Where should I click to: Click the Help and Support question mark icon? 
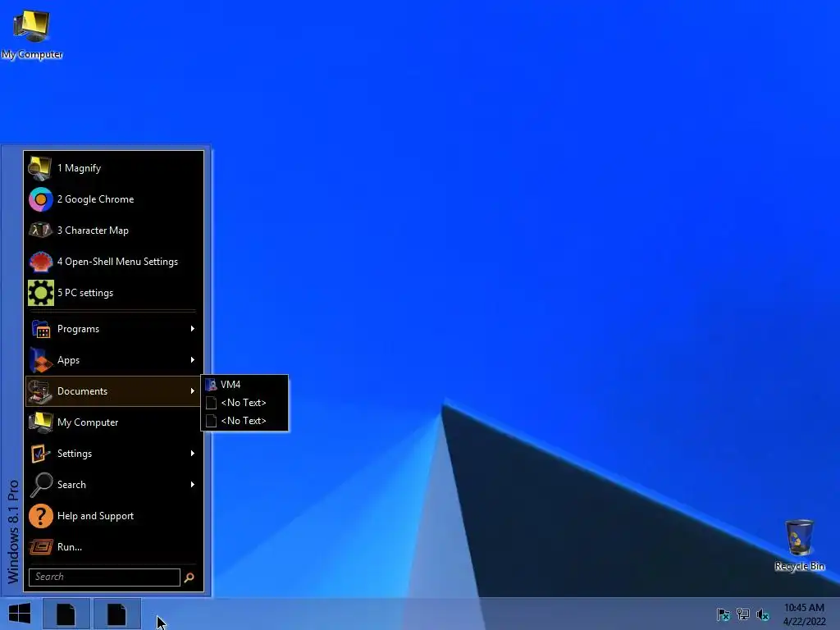point(40,516)
